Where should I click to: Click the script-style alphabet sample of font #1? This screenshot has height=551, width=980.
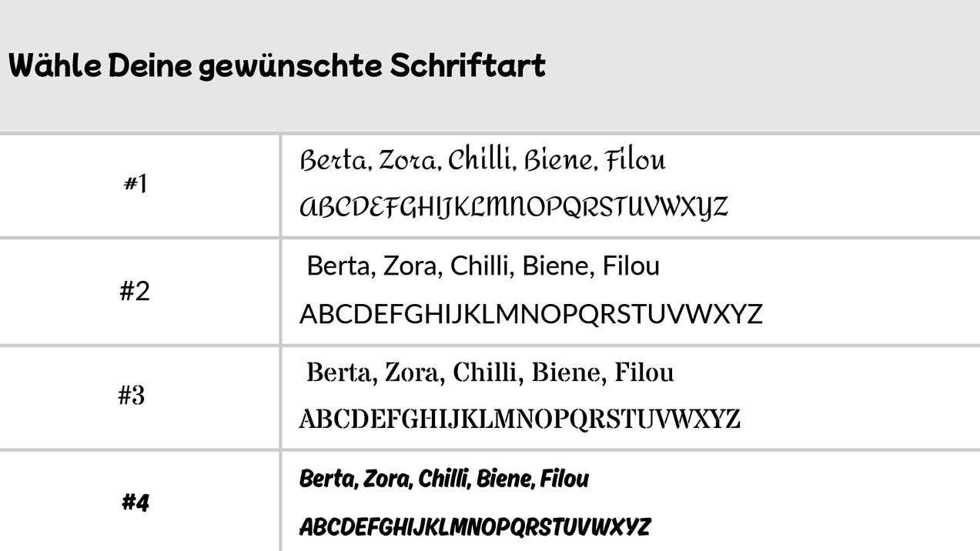tap(513, 207)
